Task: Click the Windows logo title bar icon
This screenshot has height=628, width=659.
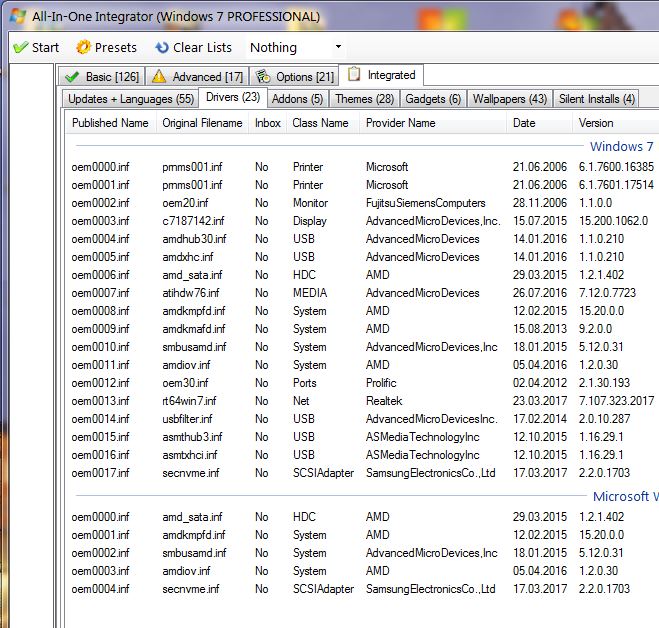Action: pos(18,16)
